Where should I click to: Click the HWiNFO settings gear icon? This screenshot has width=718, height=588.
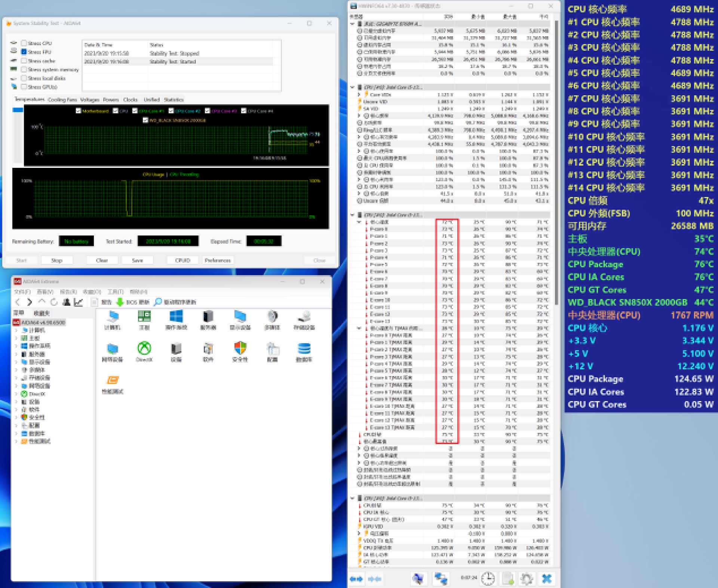click(x=527, y=579)
